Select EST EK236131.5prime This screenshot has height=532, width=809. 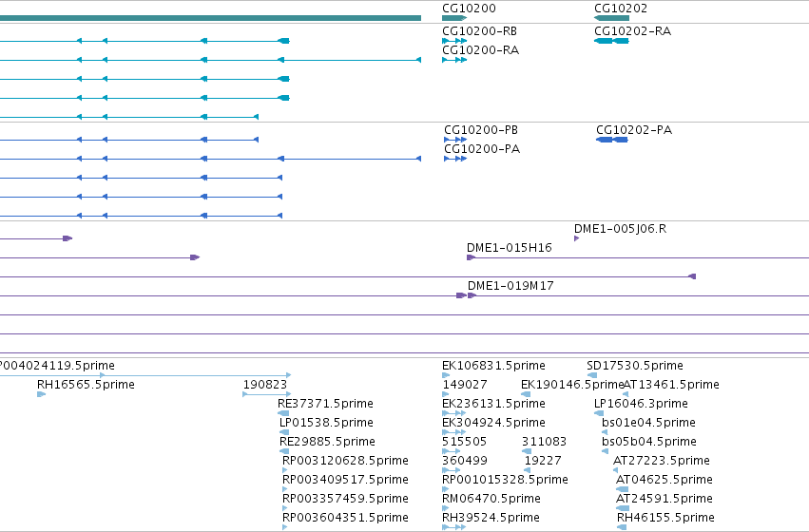pos(493,404)
